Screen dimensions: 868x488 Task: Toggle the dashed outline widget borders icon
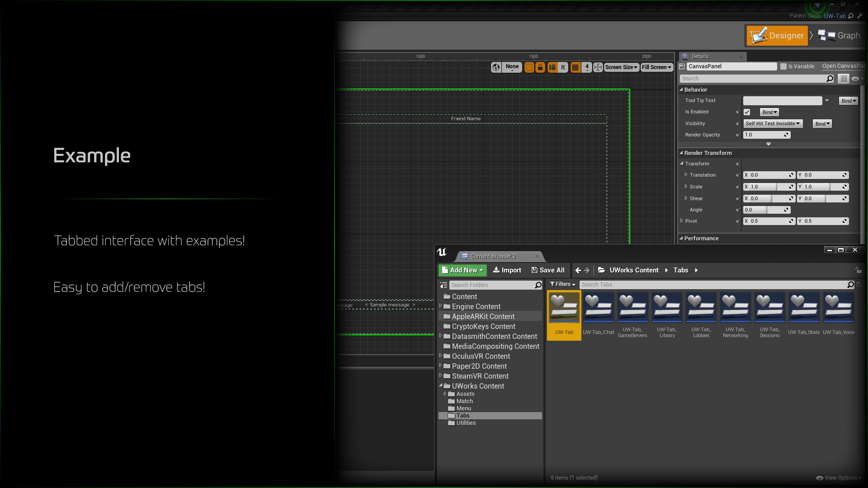[529, 67]
